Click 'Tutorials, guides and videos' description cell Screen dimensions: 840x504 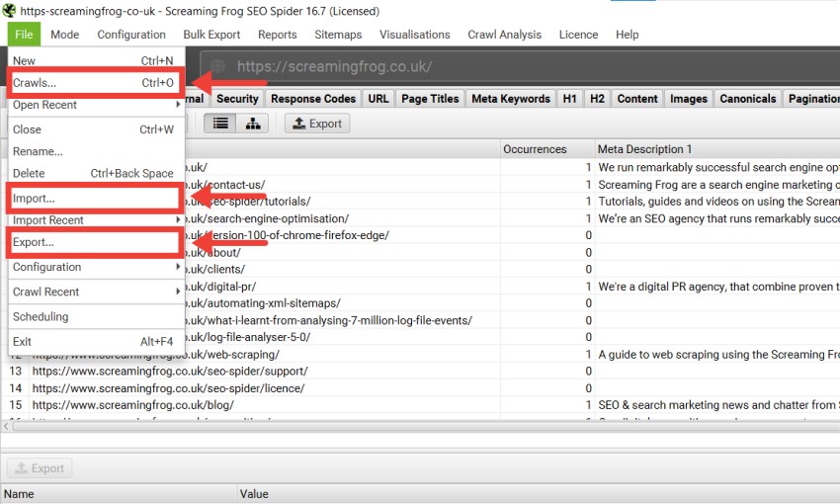point(718,202)
